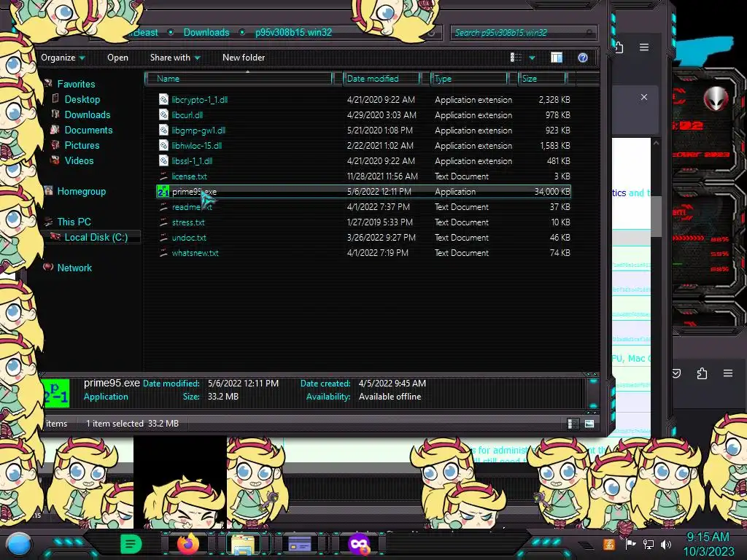Click the 34,000 KB size cell
The width and height of the screenshot is (747, 560).
(551, 192)
